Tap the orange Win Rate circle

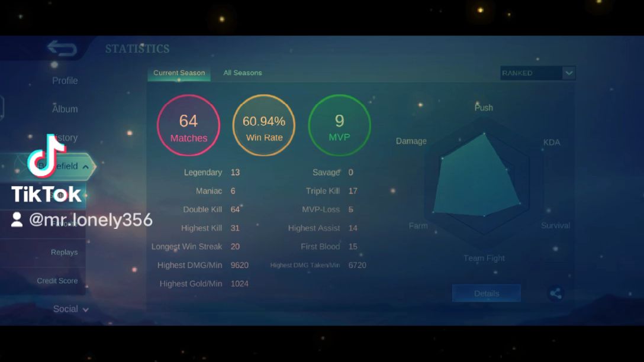click(264, 126)
